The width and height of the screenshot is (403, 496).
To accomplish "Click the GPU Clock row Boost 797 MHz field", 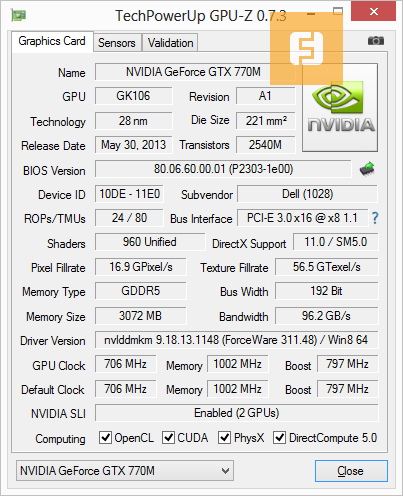I will coord(348,364).
